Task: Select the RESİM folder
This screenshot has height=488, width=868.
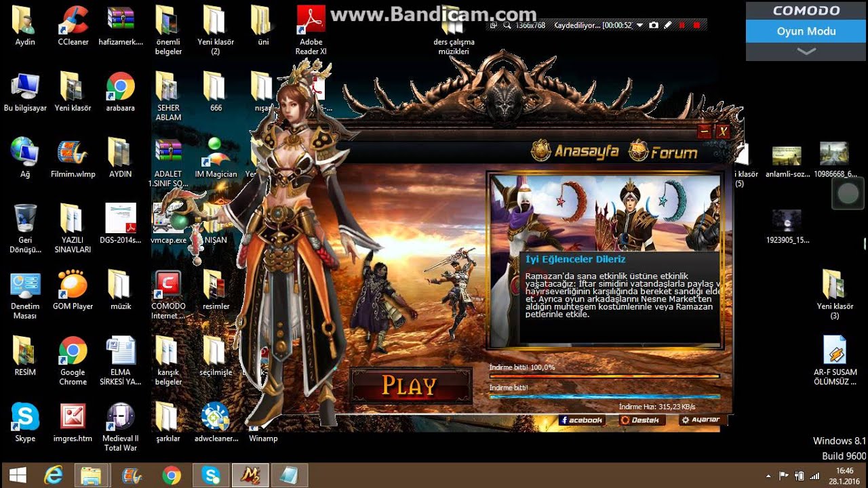Action: [x=25, y=357]
